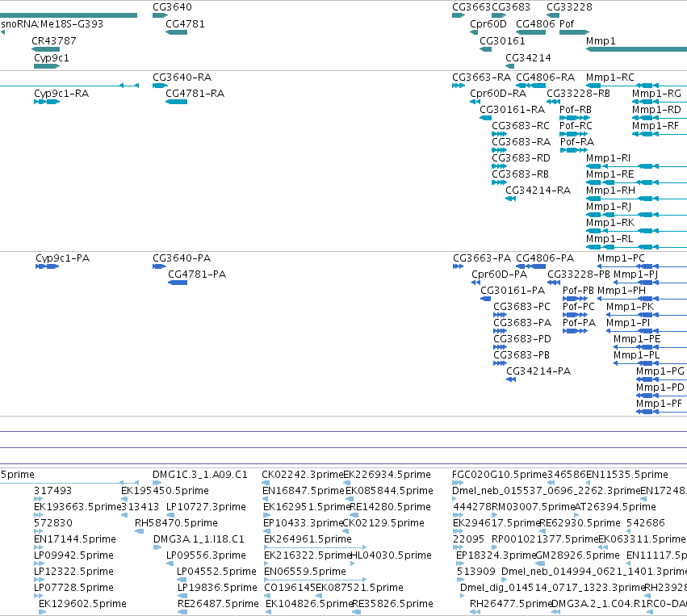Select the CG3640-PA protein
687x616 pixels.
pos(159,266)
